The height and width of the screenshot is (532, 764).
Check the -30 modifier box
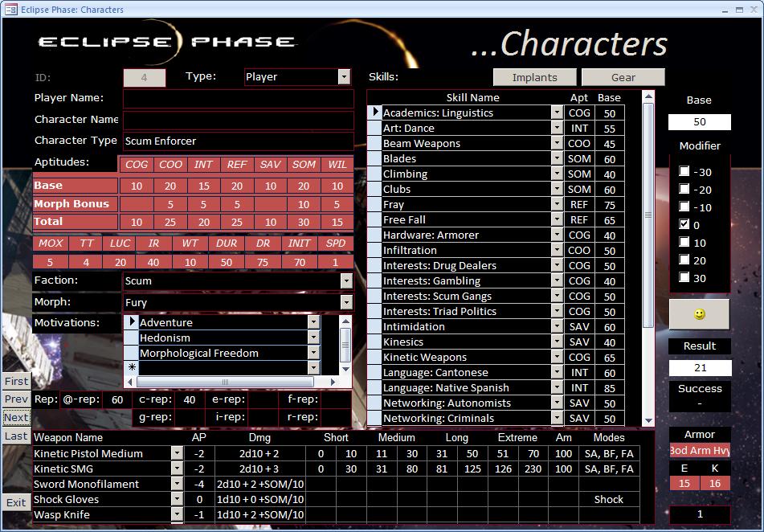684,171
